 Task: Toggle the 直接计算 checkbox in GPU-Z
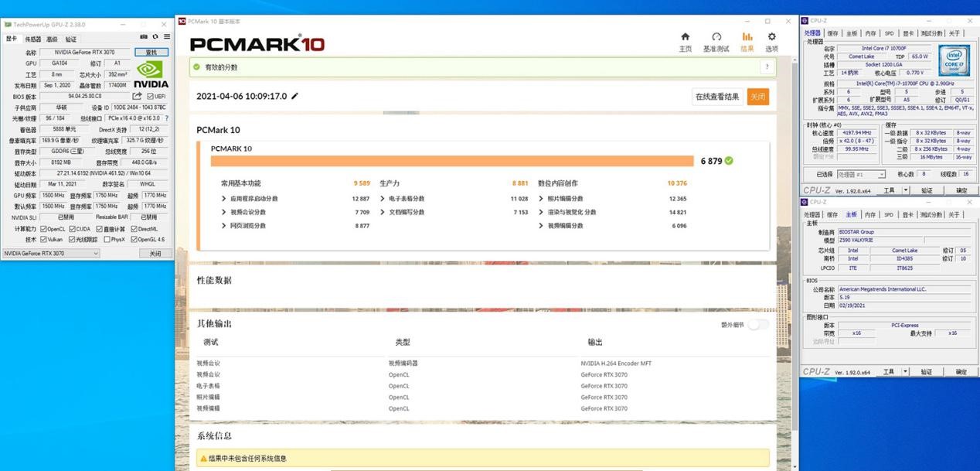click(x=100, y=229)
